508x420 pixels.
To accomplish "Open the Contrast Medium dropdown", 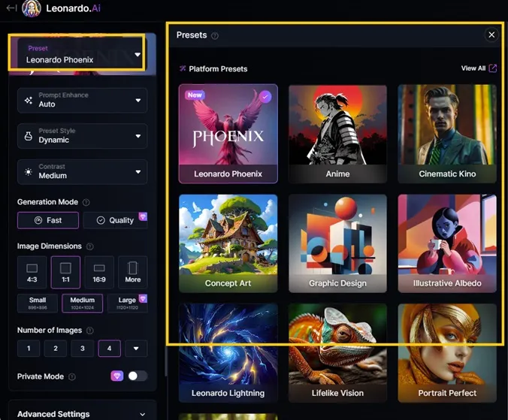I will (x=83, y=171).
